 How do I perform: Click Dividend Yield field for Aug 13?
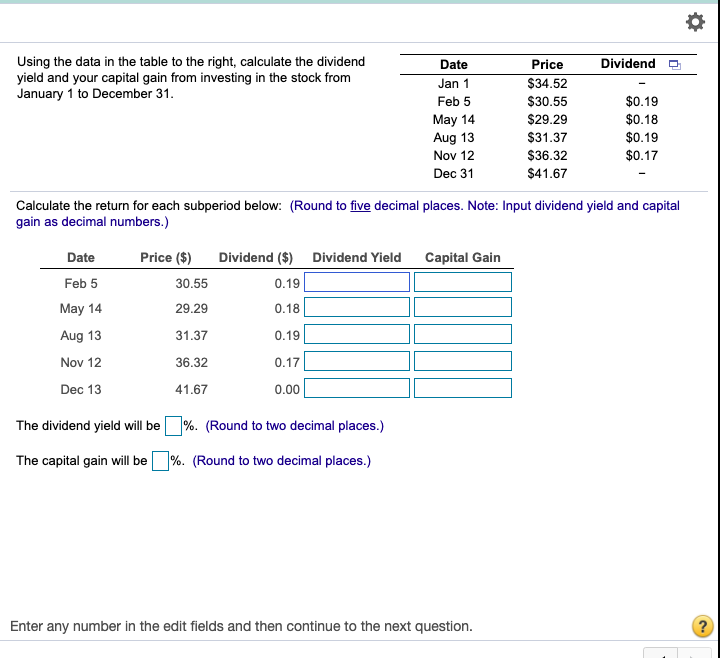(x=357, y=334)
